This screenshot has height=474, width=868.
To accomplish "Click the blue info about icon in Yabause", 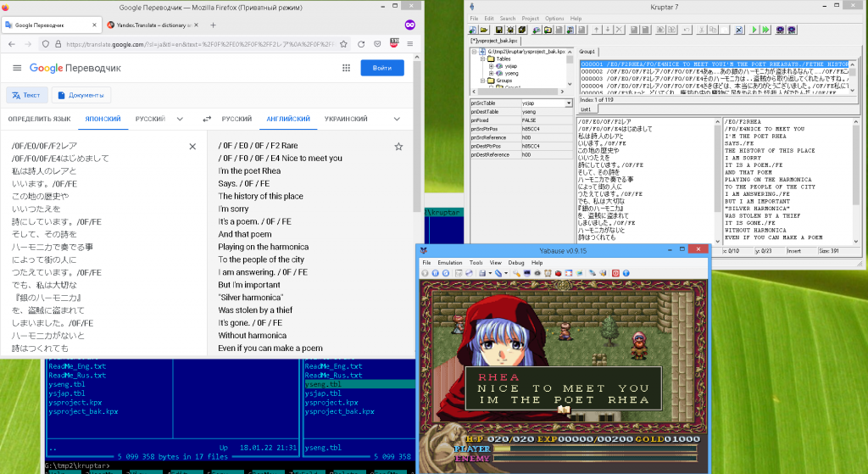I will pyautogui.click(x=626, y=273).
